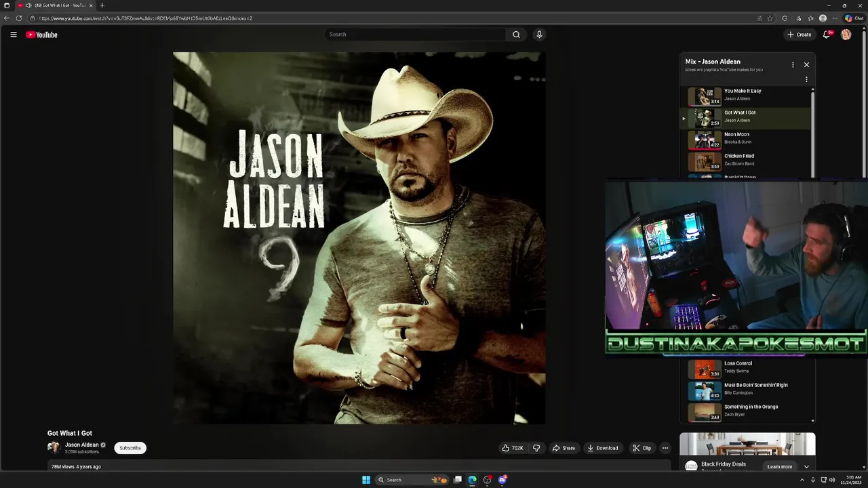Open browser settings ellipsis menu
The height and width of the screenshot is (488, 868).
tap(835, 18)
